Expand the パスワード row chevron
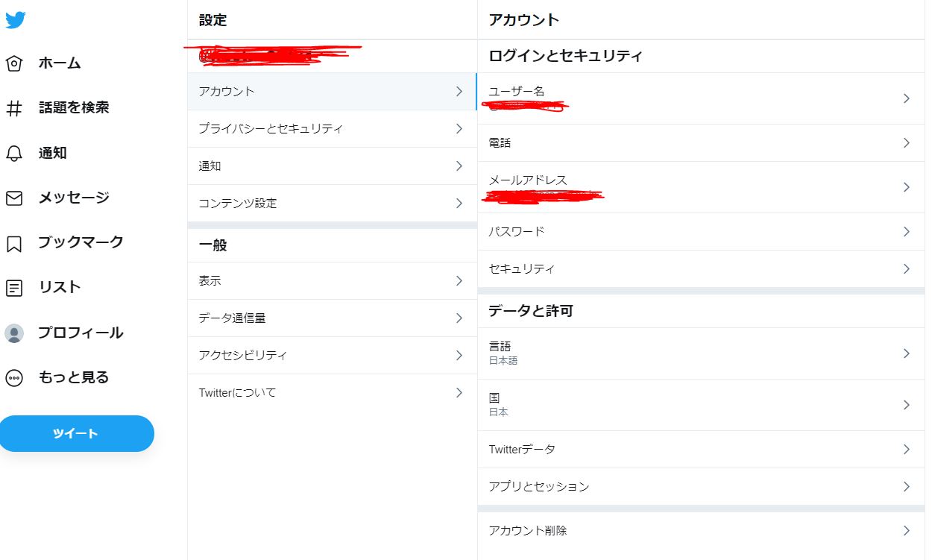The image size is (932, 560). (906, 232)
